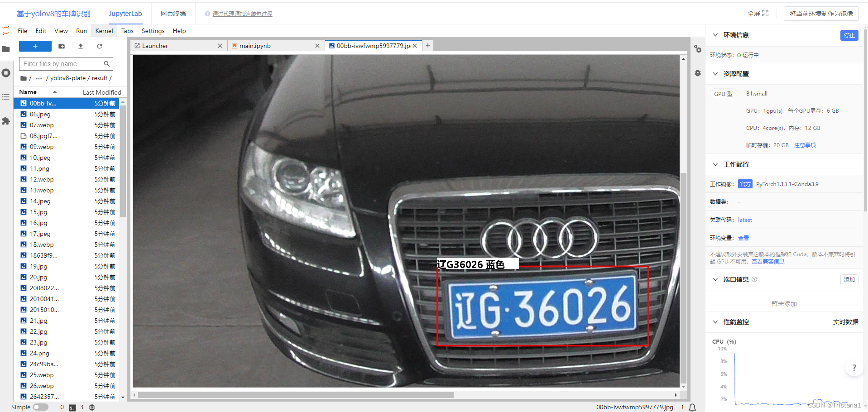Image resolution: width=868 pixels, height=412 pixels.
Task: Open the 注意事项 link
Action: pos(805,145)
